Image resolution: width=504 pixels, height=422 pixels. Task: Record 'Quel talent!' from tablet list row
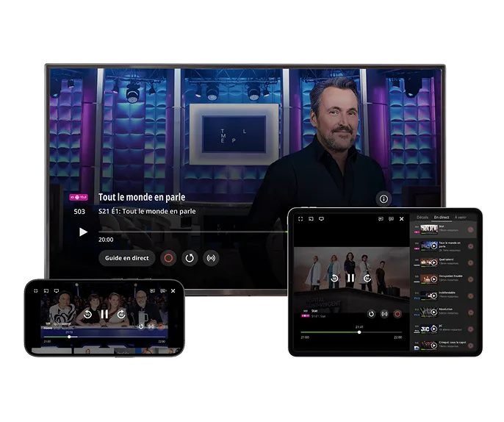tap(470, 262)
